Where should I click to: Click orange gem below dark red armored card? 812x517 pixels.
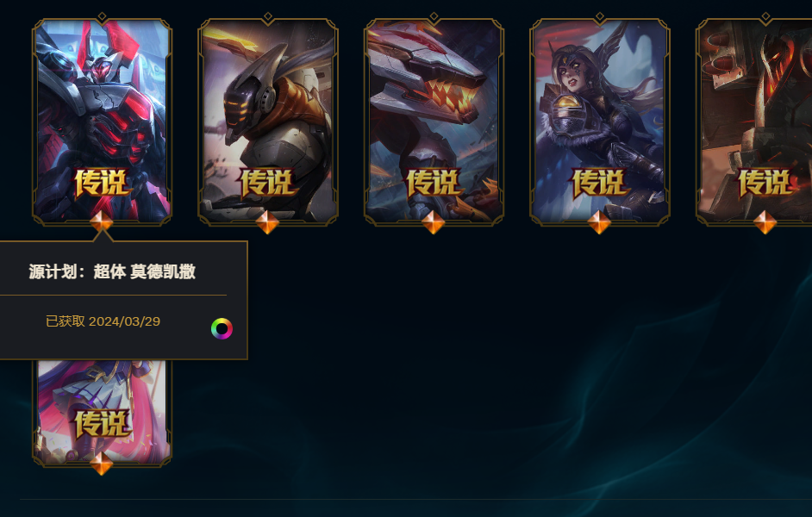[765, 222]
